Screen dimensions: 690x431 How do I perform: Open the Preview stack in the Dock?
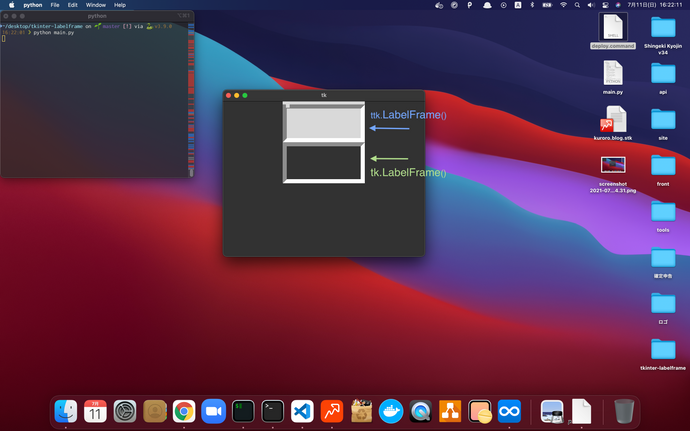pyautogui.click(x=552, y=412)
